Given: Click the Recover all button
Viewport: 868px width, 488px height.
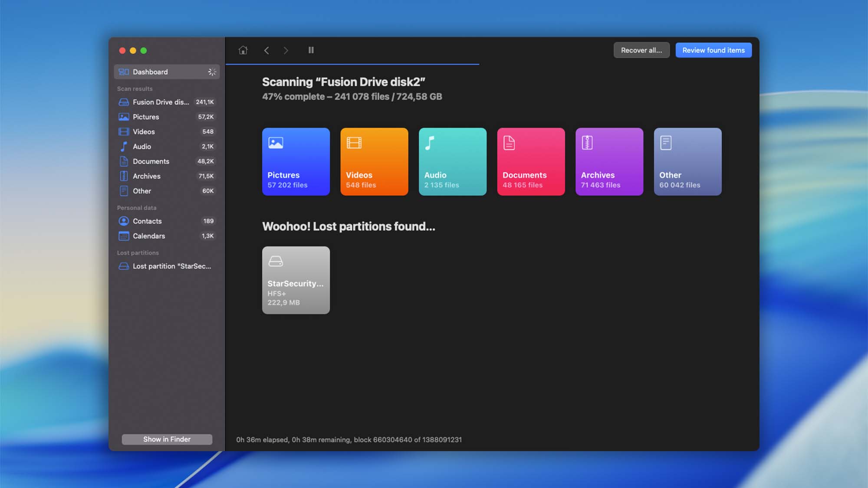Looking at the screenshot, I should tap(641, 50).
